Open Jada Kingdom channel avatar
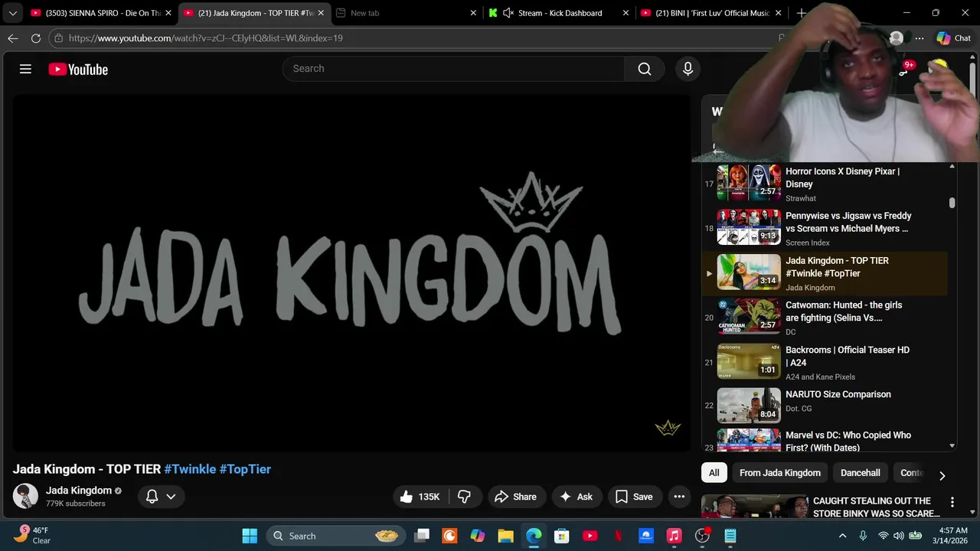The width and height of the screenshot is (980, 551). coord(25,496)
